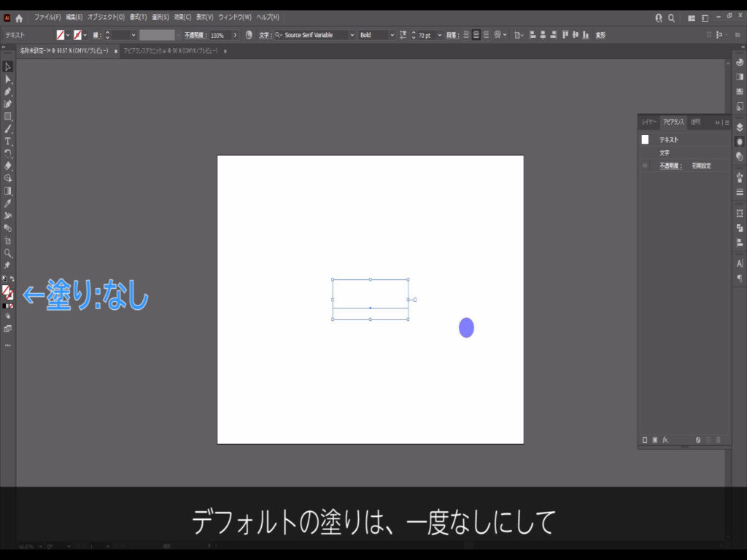
Task: Open the 効果(C) menu
Action: (x=182, y=17)
